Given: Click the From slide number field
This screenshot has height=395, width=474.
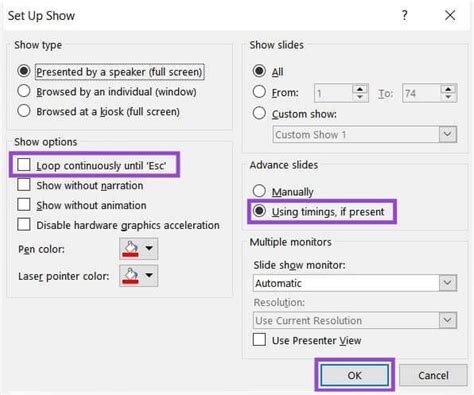Looking at the screenshot, I should [x=333, y=93].
